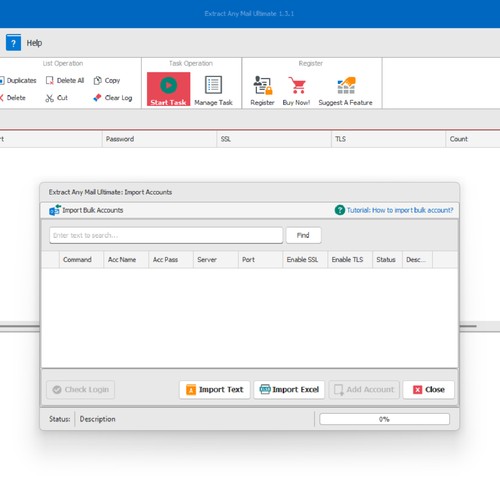Click the Count column header

tap(473, 139)
